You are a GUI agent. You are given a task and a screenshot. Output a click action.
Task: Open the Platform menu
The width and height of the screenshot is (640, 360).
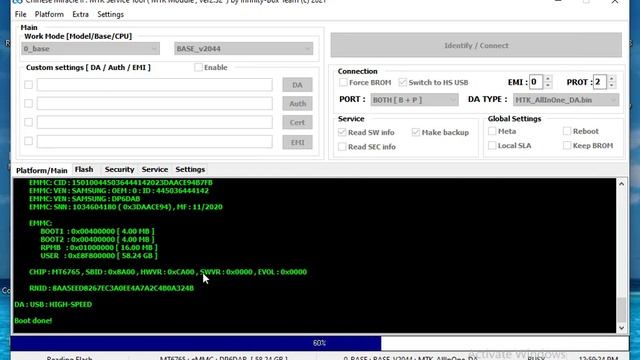[x=49, y=14]
